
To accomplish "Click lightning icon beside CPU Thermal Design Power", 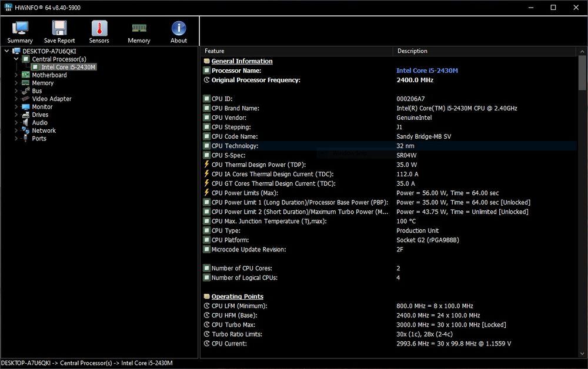I will pos(206,165).
